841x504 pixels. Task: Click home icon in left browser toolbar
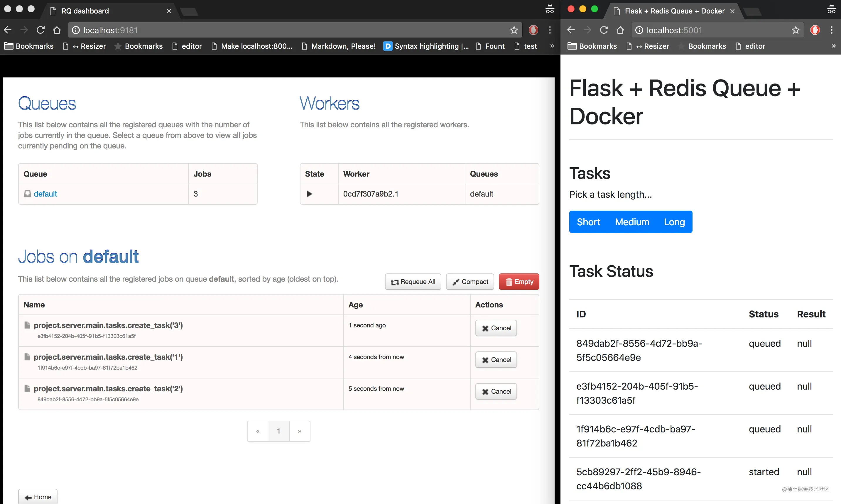57,30
